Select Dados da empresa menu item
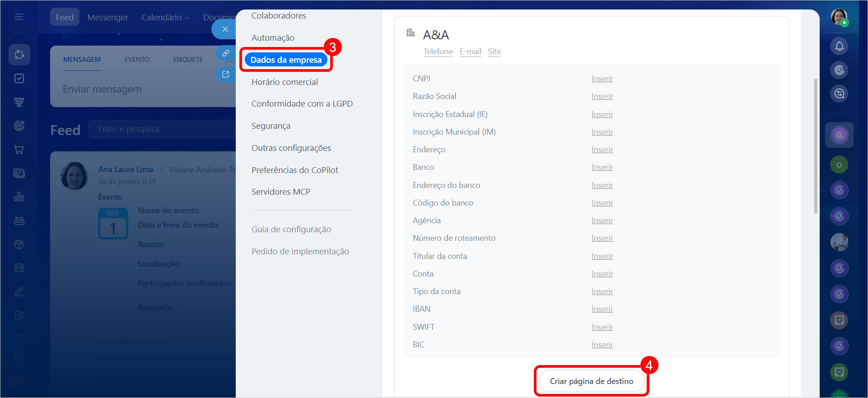This screenshot has width=868, height=398. point(286,60)
